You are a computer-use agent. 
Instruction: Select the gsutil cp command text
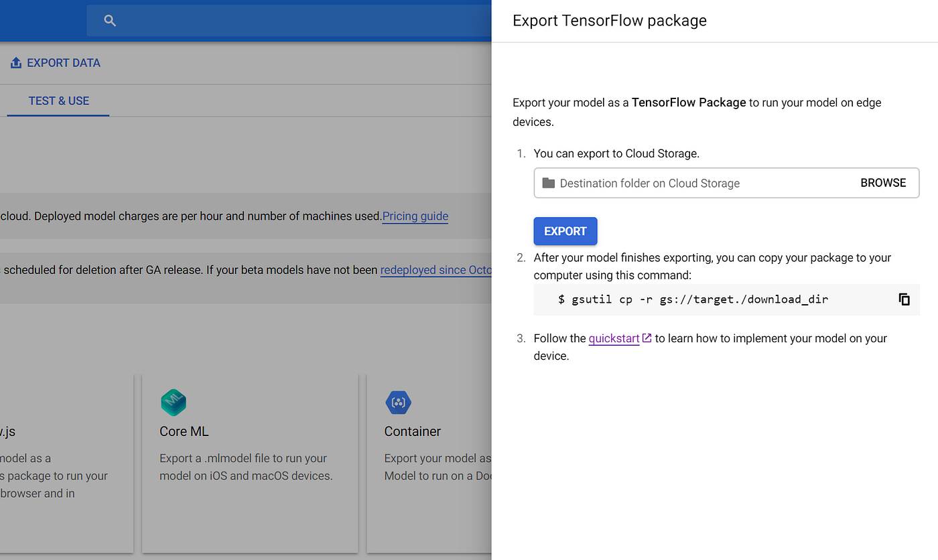pos(693,299)
